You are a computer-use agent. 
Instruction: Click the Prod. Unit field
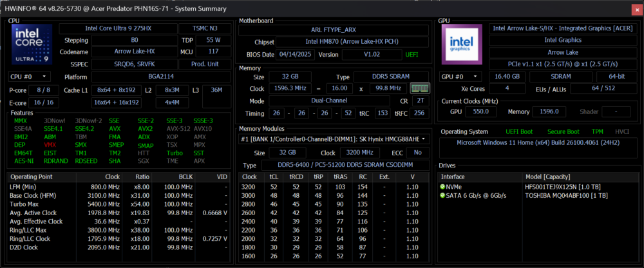[x=205, y=64]
